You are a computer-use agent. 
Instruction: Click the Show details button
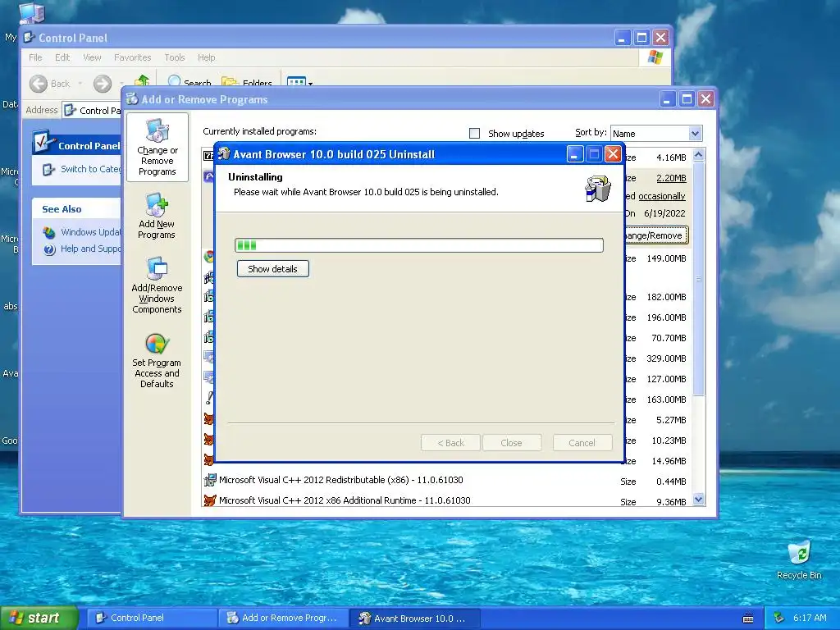[272, 269]
